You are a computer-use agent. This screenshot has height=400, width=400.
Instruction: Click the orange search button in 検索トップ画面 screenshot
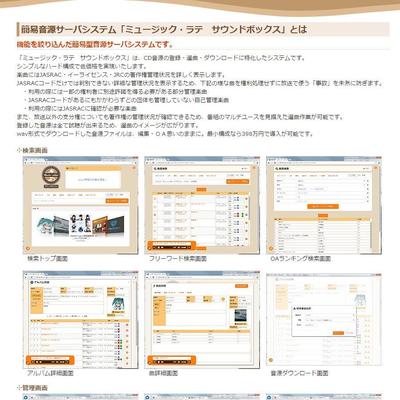[117, 201]
